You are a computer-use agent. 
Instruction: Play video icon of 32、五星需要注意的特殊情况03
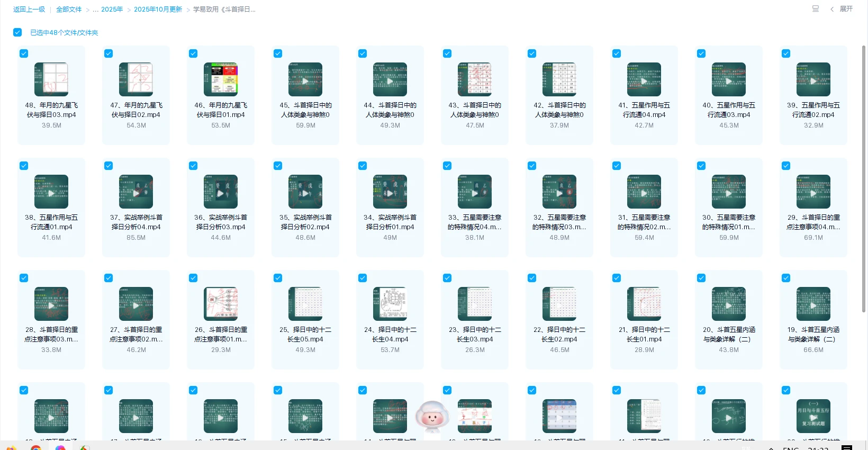point(559,192)
